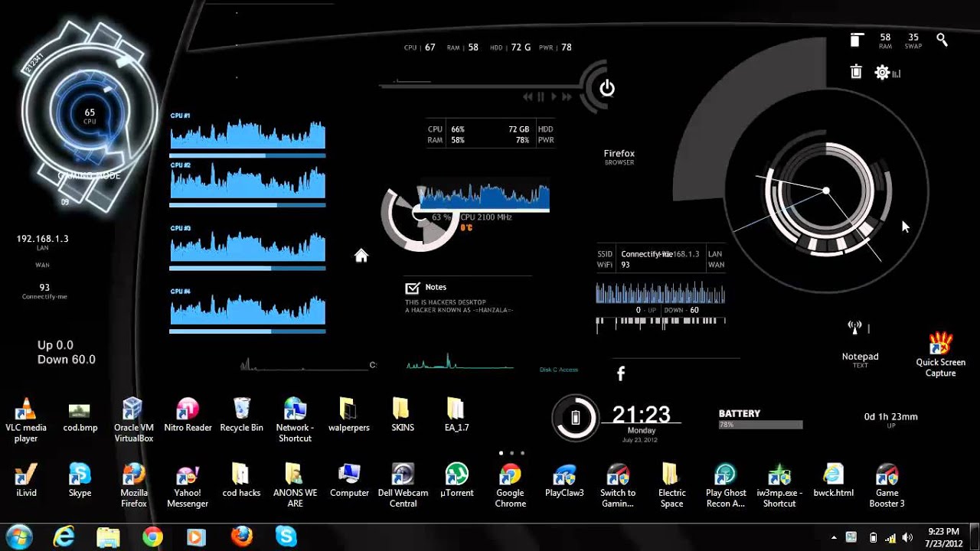The width and height of the screenshot is (980, 551).
Task: Click the recycle trash icon in the skin
Action: coord(856,72)
